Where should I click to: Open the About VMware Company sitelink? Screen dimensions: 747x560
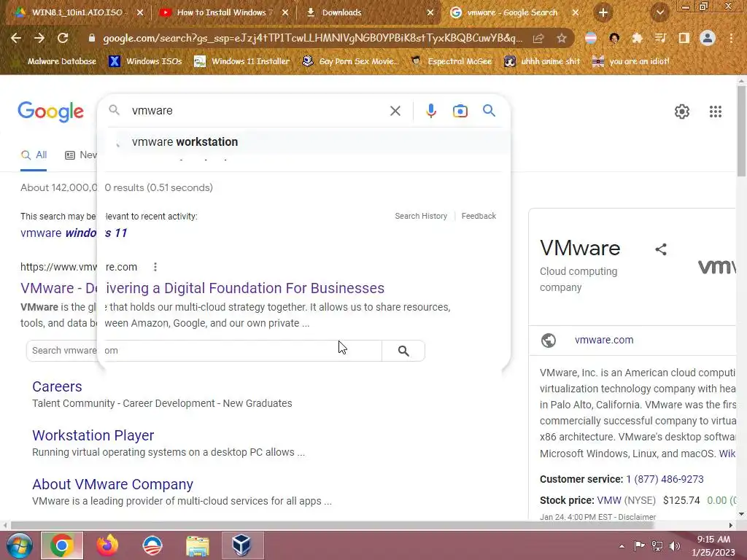113,484
